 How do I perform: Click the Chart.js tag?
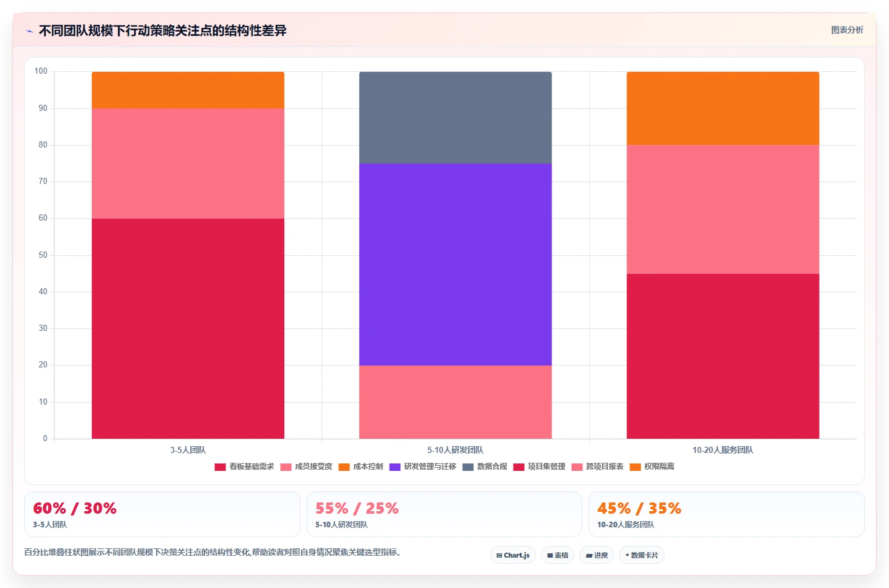[x=513, y=555]
